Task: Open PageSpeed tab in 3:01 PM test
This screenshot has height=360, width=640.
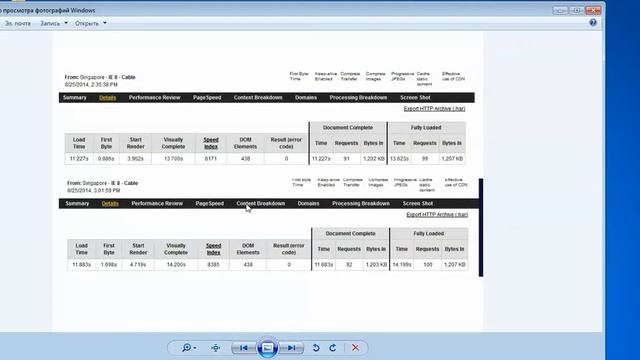Action: coord(210,203)
